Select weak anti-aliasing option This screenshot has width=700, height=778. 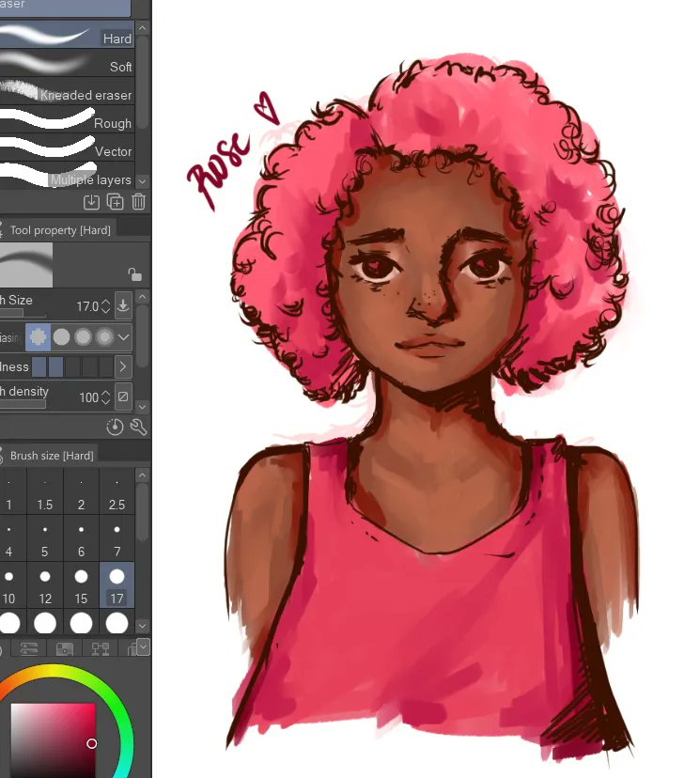61,337
